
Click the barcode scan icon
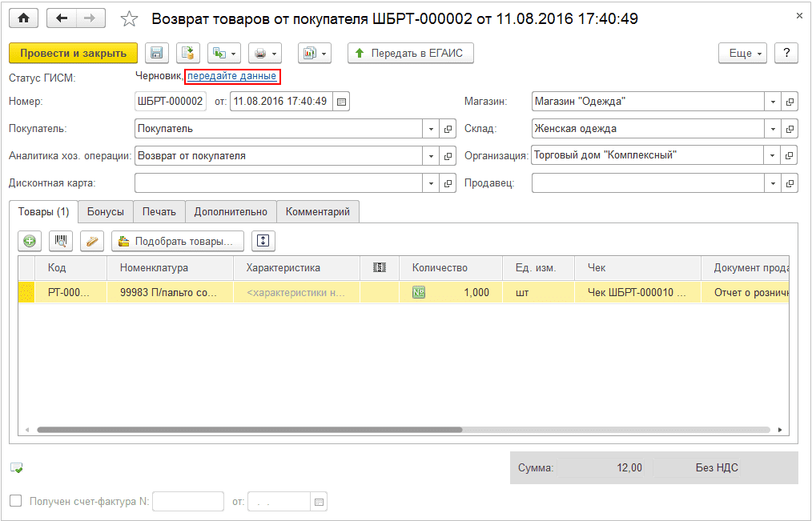point(61,241)
